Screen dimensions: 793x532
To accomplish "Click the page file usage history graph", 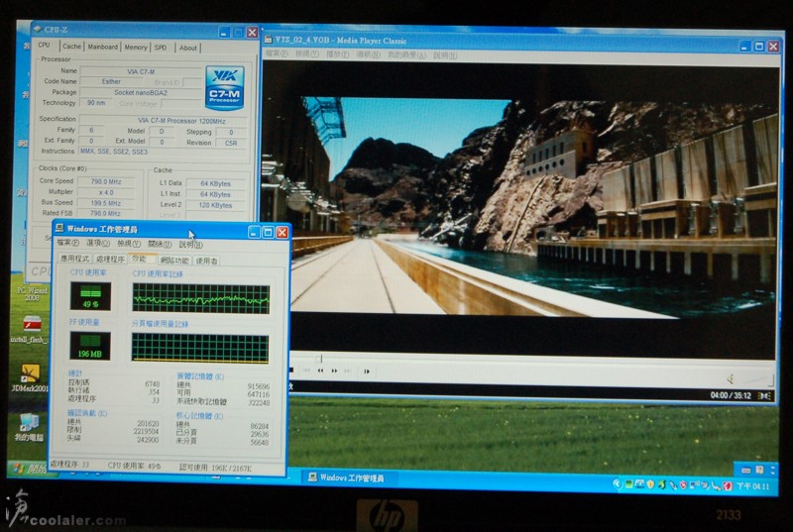I will coord(200,348).
